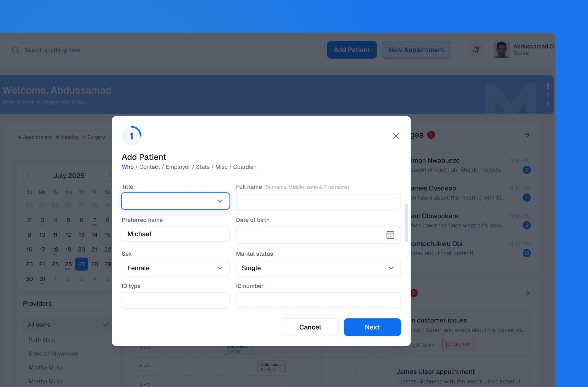Open James Ulcer appointment card
588x387 pixels.
[x=464, y=375]
